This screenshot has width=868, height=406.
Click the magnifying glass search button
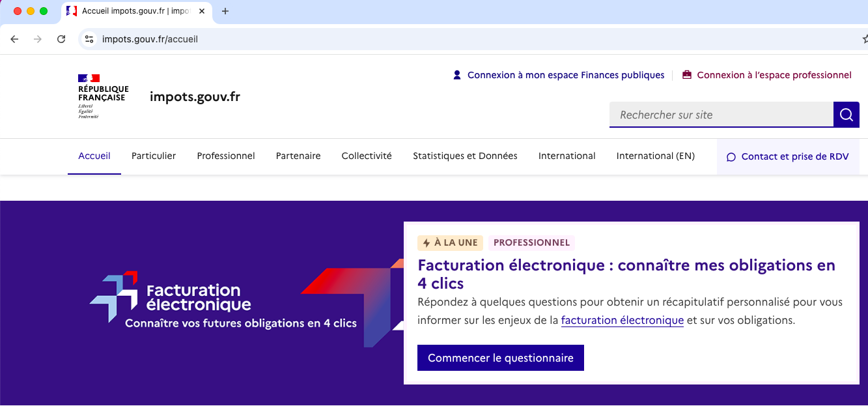pos(846,115)
